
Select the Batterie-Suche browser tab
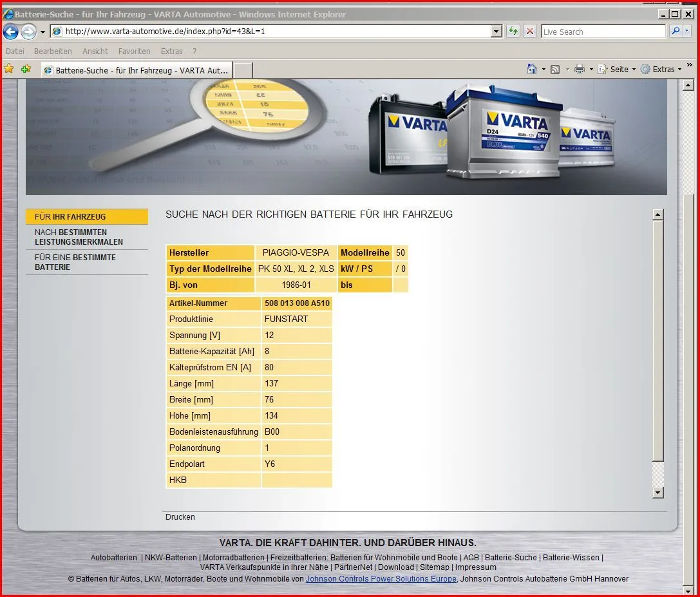coord(135,70)
